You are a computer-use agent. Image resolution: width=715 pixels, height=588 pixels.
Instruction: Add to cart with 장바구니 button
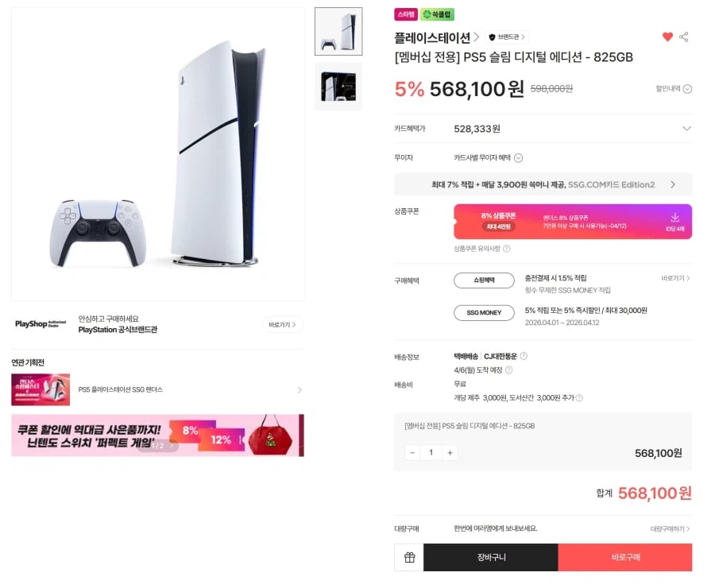491,557
